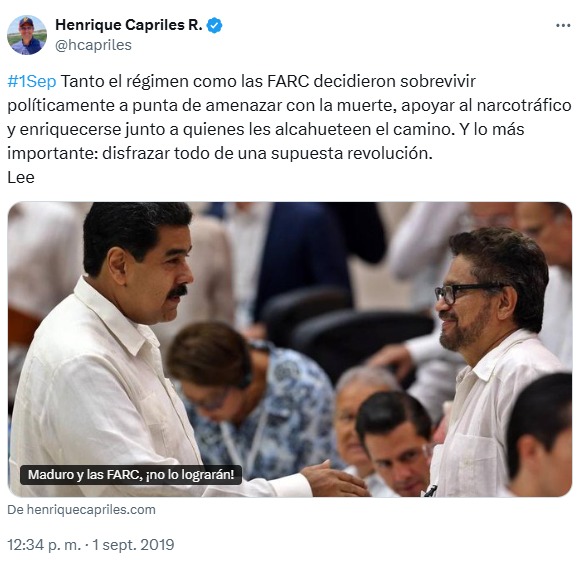Click the word 'narcotráfico' in tweet text

[524, 106]
